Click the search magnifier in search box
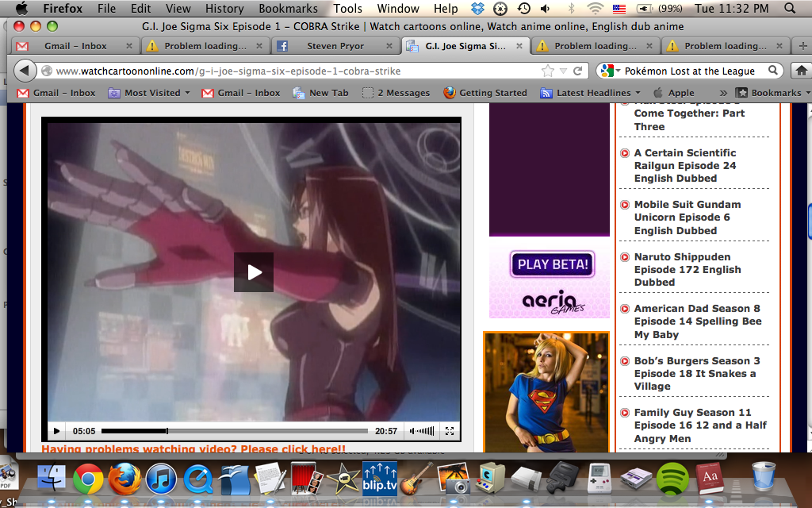812x508 pixels. (x=772, y=71)
